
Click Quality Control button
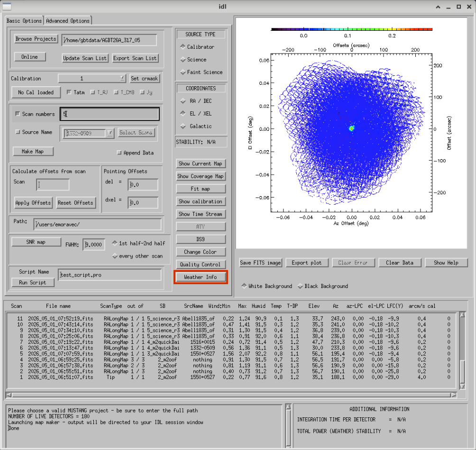coord(201,264)
